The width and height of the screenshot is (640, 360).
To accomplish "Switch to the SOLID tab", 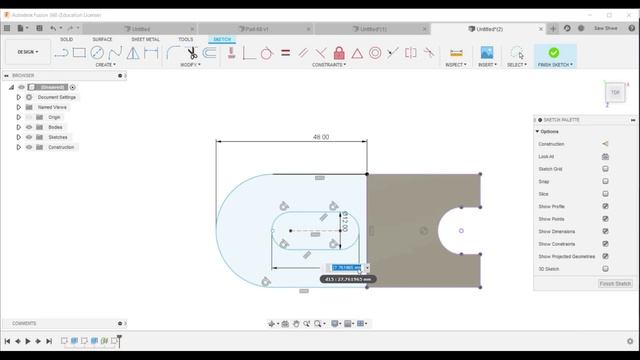I will pyautogui.click(x=66, y=40).
